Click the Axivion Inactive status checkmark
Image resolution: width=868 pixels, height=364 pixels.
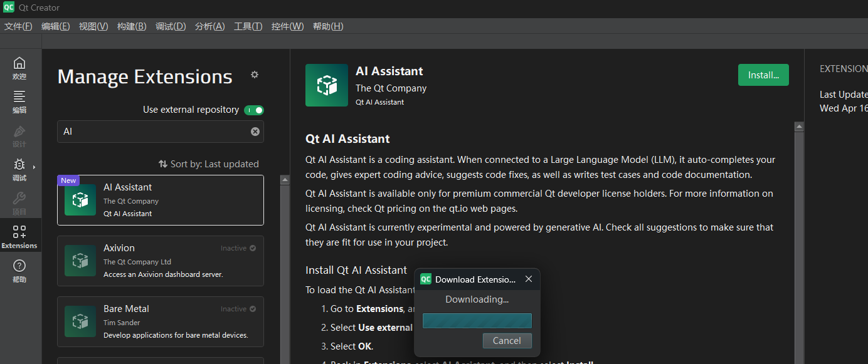tap(253, 248)
